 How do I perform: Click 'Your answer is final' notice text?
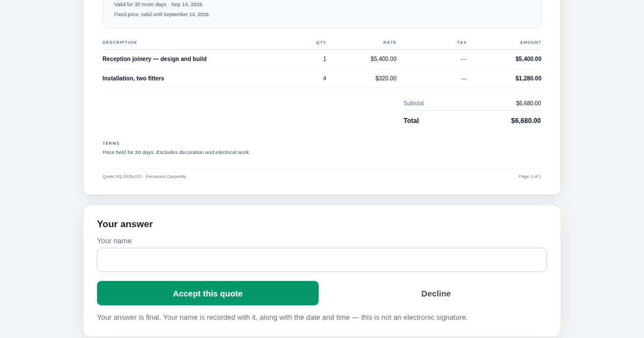282,317
